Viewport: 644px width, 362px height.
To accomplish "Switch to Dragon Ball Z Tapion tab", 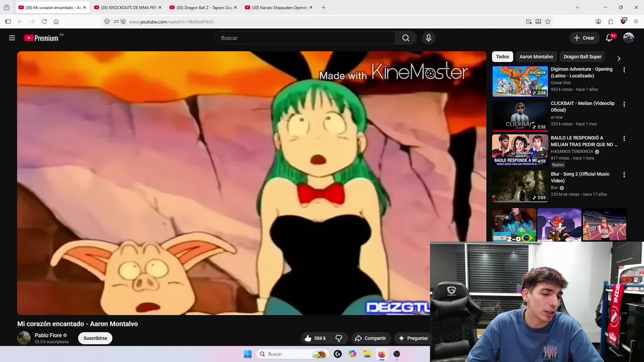I will point(204,8).
